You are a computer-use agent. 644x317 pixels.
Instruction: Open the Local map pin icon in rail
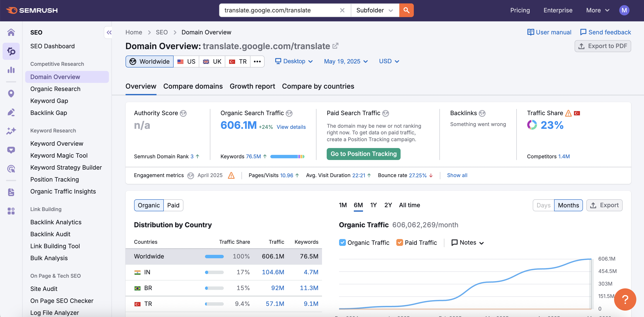[11, 94]
